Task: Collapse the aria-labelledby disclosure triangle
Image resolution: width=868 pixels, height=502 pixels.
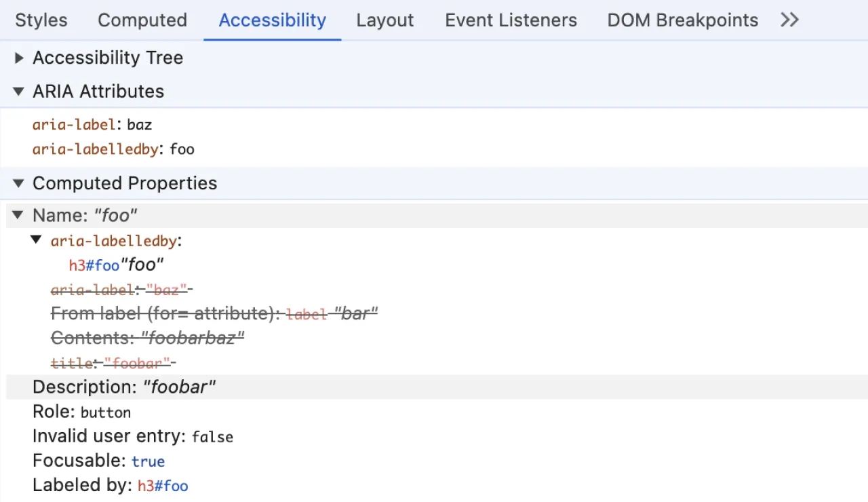Action: pos(36,240)
